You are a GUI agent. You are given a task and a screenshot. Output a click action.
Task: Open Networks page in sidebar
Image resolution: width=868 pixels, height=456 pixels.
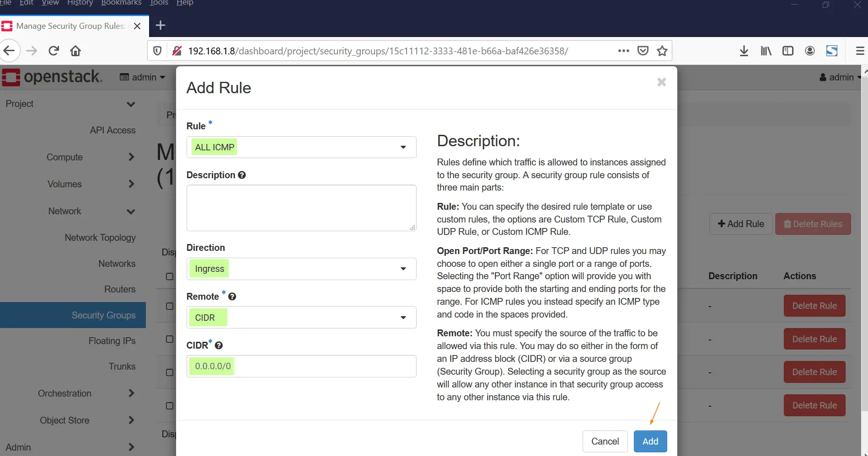pos(117,264)
